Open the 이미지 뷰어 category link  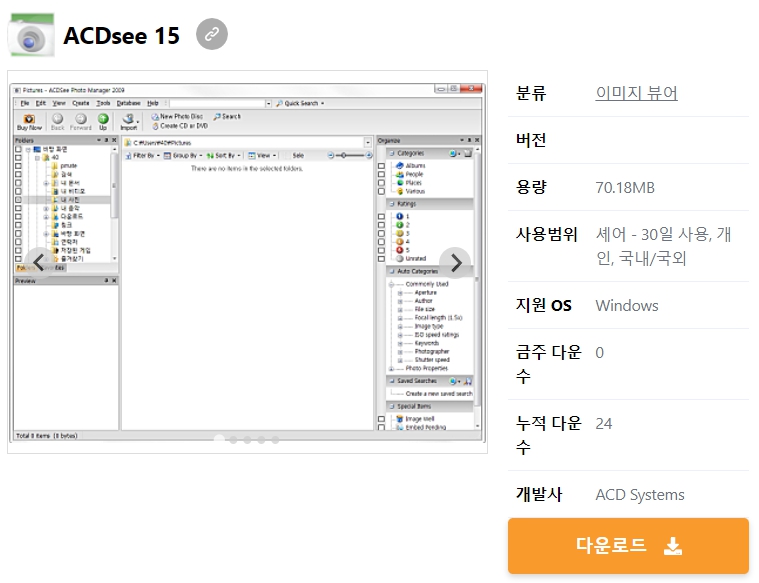click(637, 92)
